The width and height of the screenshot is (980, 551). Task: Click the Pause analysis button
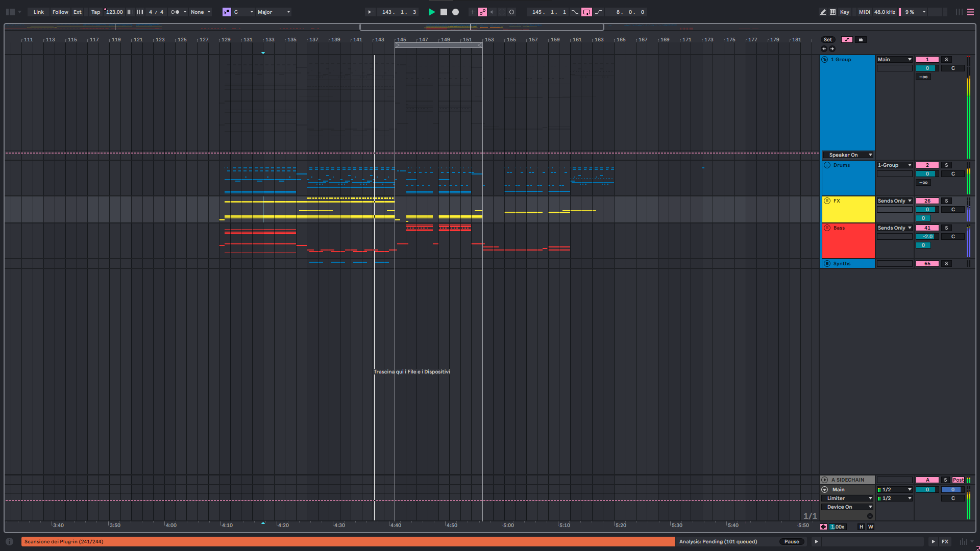pos(792,542)
